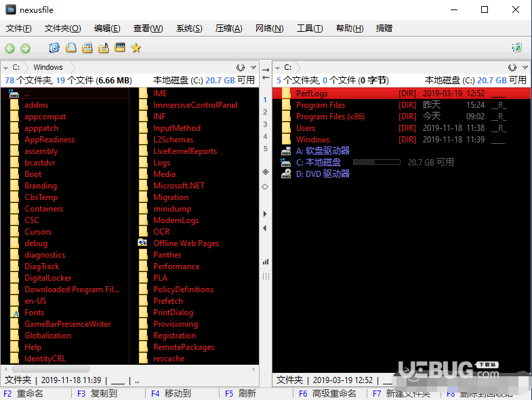Image resolution: width=532 pixels, height=400 pixels.
Task: Expand left pane drive dropdown arrow
Action: pos(6,68)
